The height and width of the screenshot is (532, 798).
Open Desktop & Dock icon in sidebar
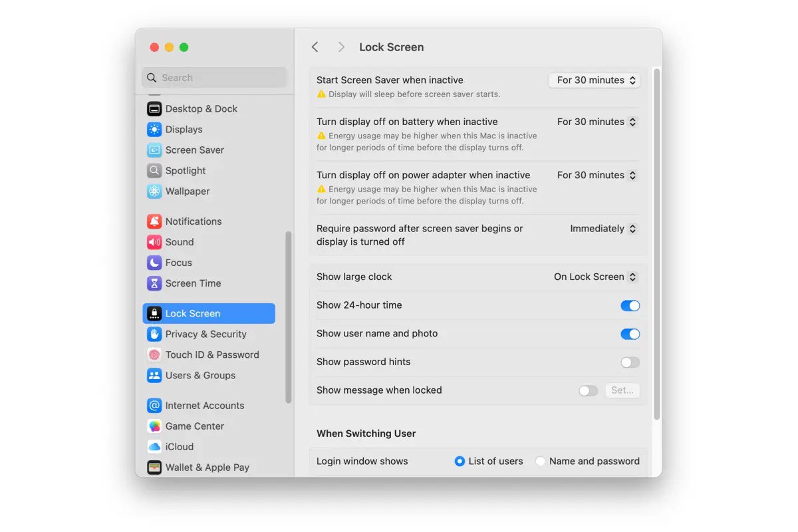154,109
